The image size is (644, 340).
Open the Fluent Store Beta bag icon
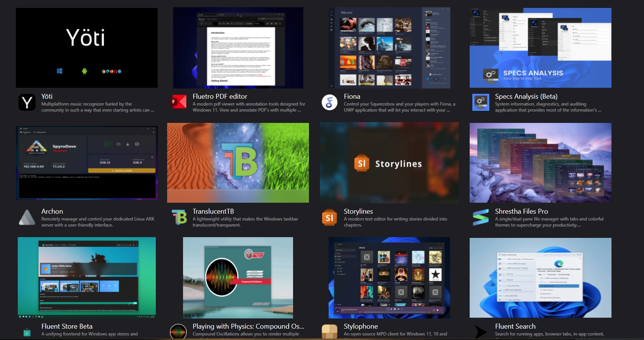27,332
